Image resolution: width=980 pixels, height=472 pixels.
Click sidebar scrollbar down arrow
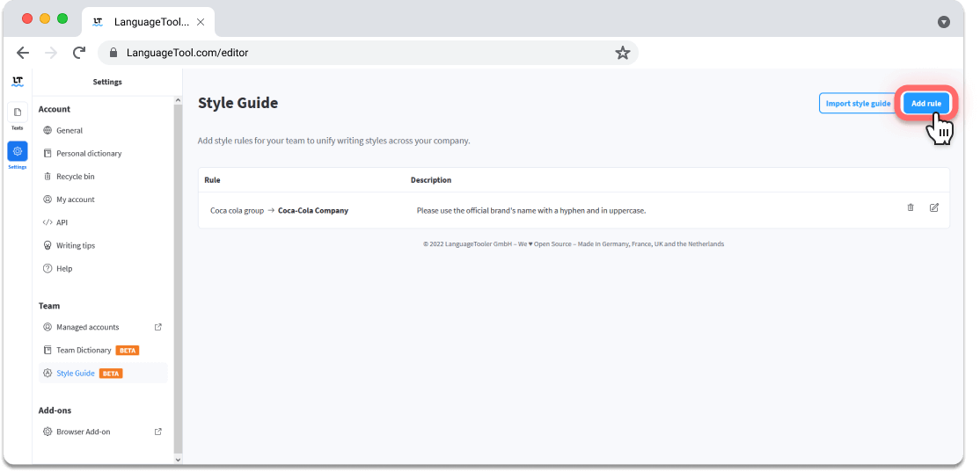(x=178, y=459)
